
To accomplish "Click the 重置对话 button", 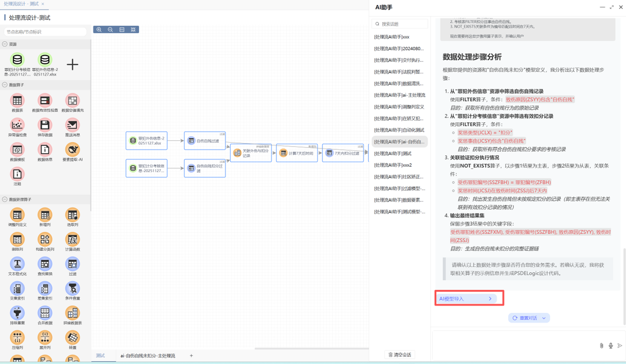I will 529,318.
